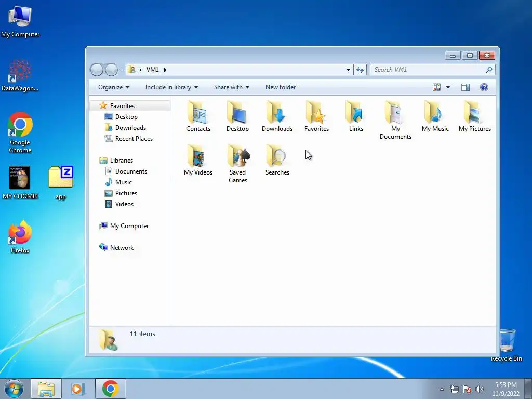
Task: Select Libraries in the navigation pane
Action: 121,161
